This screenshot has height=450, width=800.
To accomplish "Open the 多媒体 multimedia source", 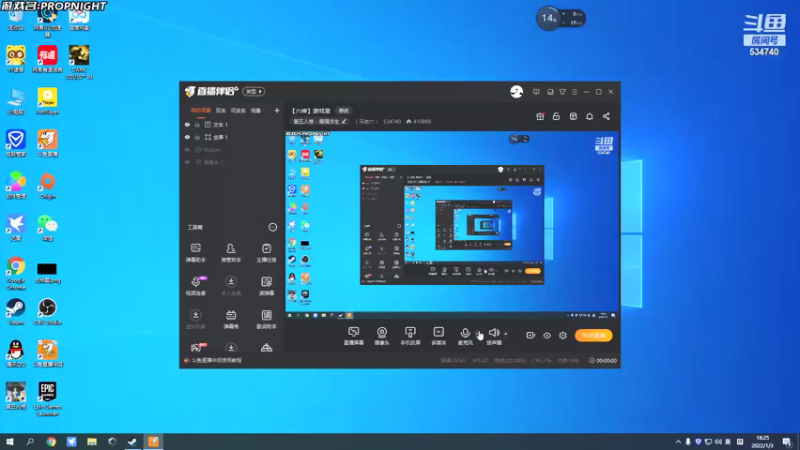I will click(439, 336).
